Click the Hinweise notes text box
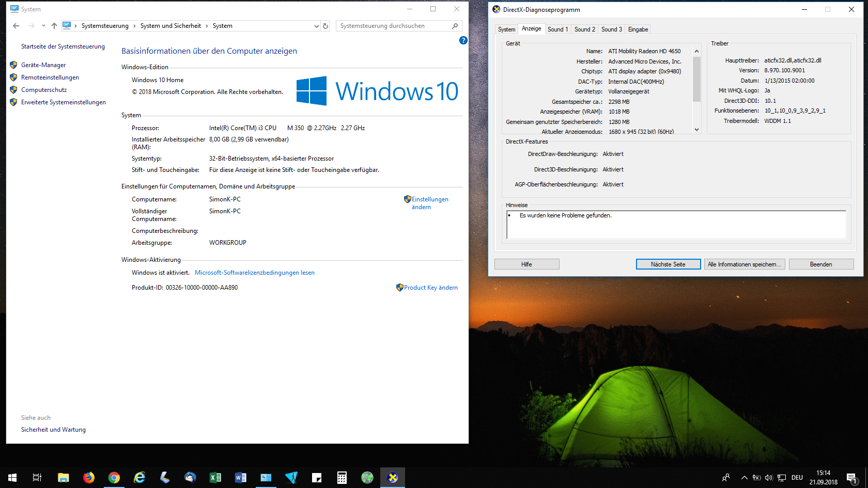868x488 pixels. 676,225
